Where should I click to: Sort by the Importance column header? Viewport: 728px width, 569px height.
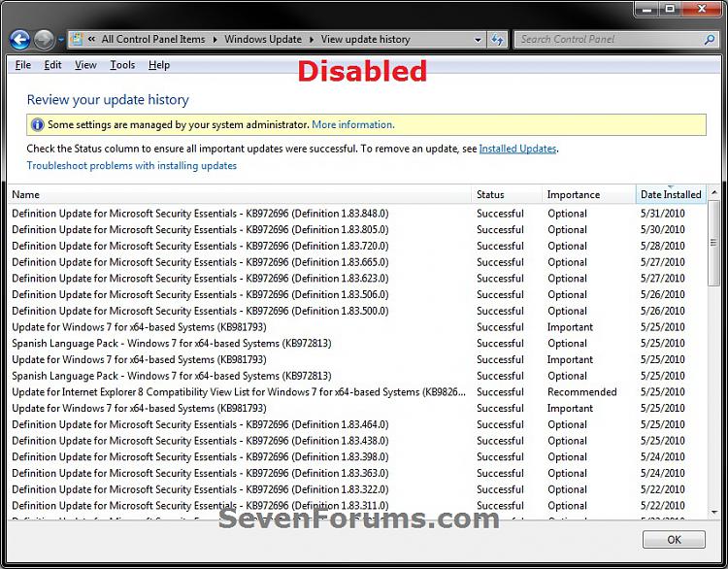(589, 194)
